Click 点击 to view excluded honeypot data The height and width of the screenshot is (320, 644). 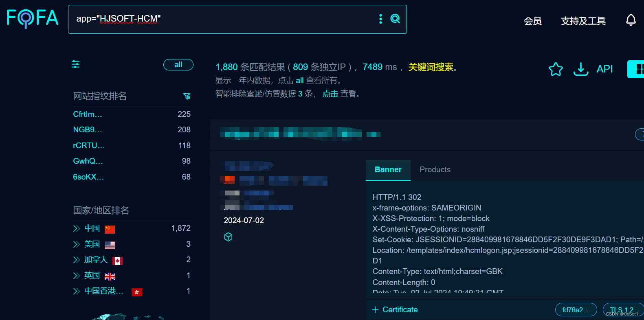(x=330, y=94)
